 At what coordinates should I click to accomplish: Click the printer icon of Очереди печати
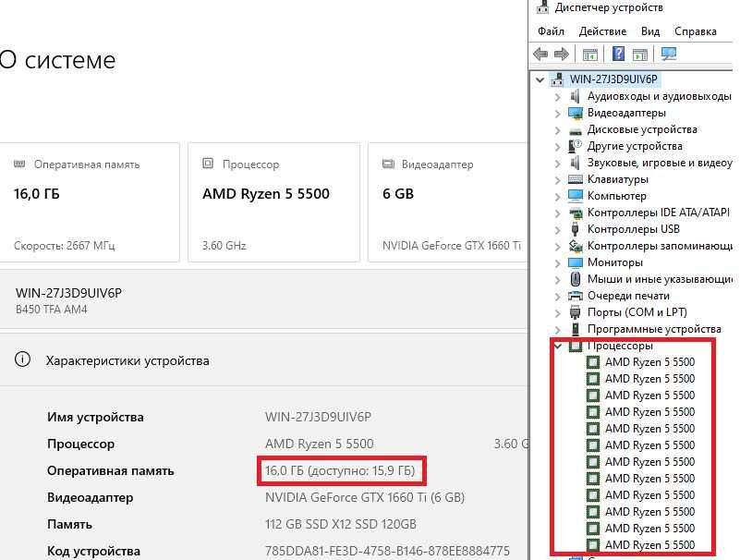[575, 296]
